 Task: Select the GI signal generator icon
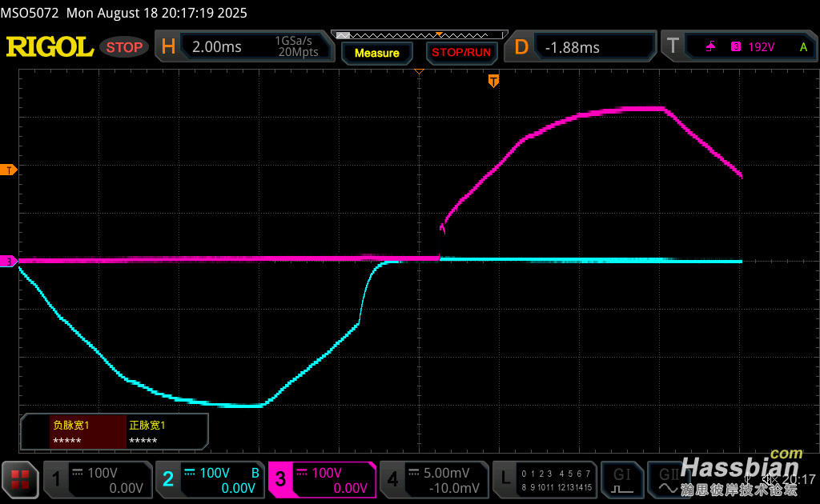click(622, 479)
